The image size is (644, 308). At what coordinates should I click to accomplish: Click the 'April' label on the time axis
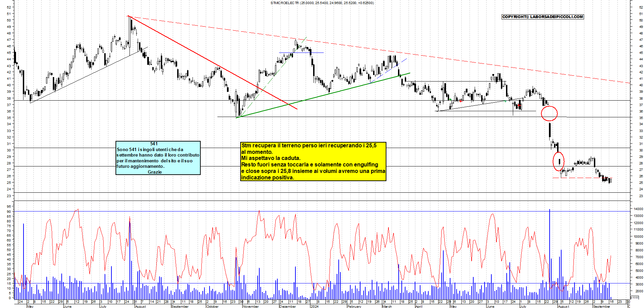click(x=419, y=306)
